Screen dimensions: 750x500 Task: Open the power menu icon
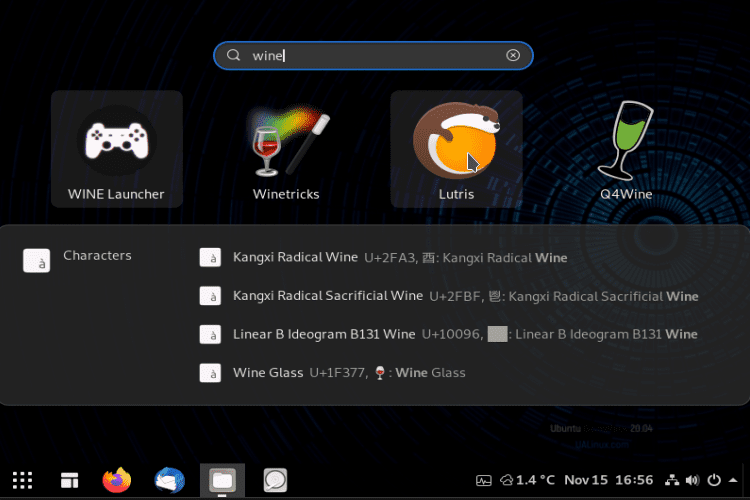[714, 480]
